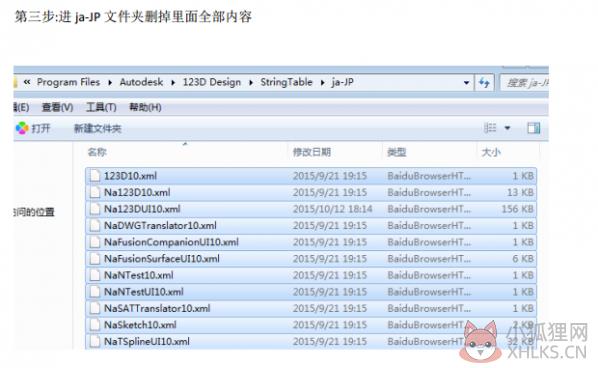This screenshot has height=368, width=598.
Task: Click the 156 KB size cell
Action: click(x=518, y=209)
